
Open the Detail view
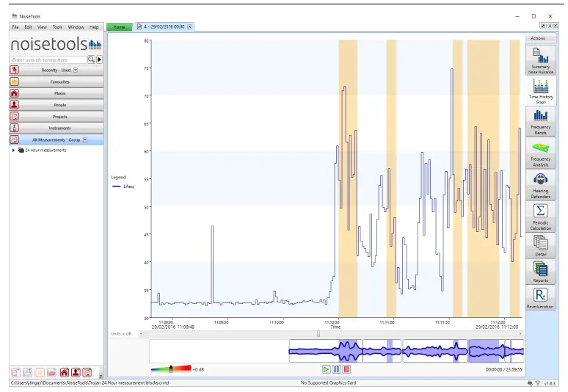point(540,245)
